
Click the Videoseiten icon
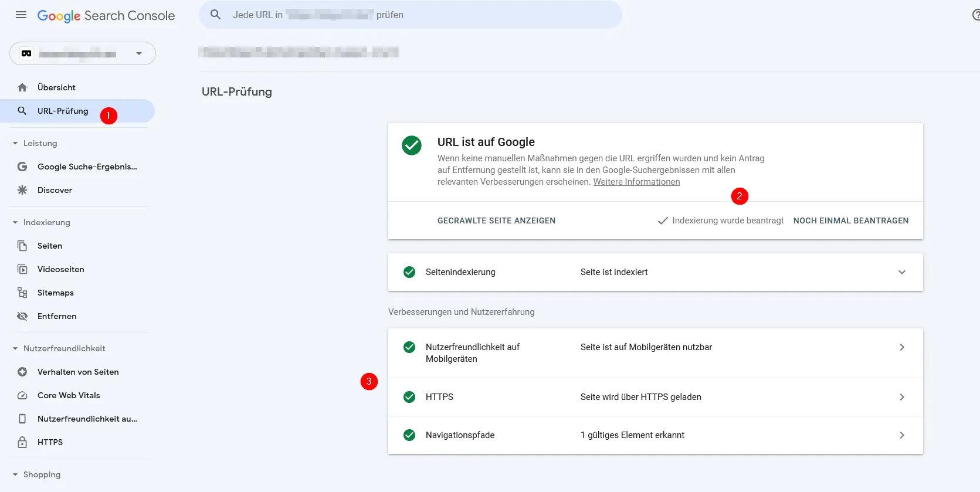pyautogui.click(x=22, y=269)
